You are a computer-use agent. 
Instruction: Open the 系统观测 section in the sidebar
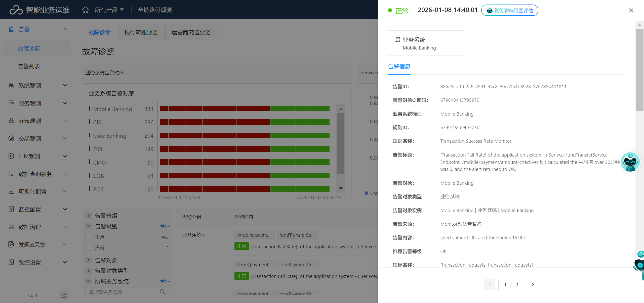click(11, 85)
